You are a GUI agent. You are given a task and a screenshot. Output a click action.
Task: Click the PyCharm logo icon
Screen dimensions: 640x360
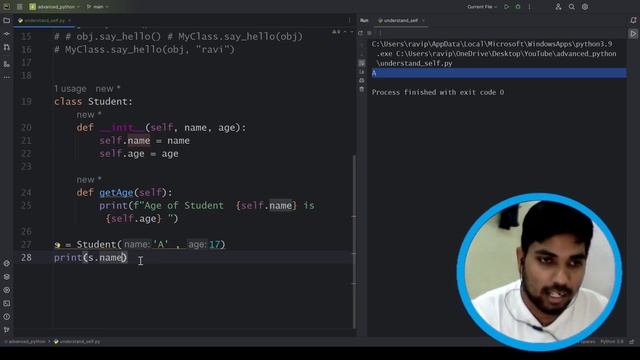pyautogui.click(x=7, y=7)
